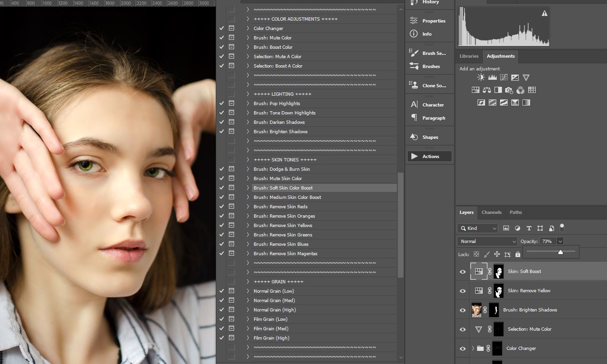Add a Channel Mixer adjustment
Viewport: 607px width, 364px height.
click(520, 90)
